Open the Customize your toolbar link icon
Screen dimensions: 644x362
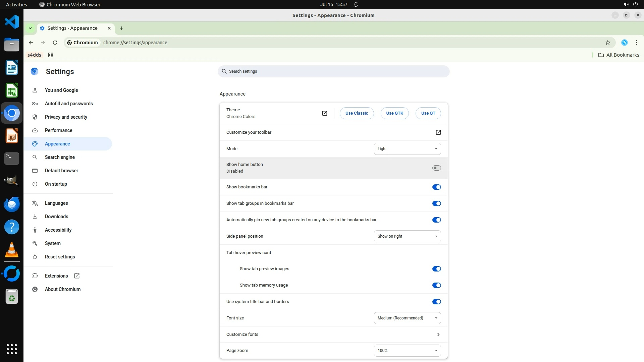tap(438, 132)
